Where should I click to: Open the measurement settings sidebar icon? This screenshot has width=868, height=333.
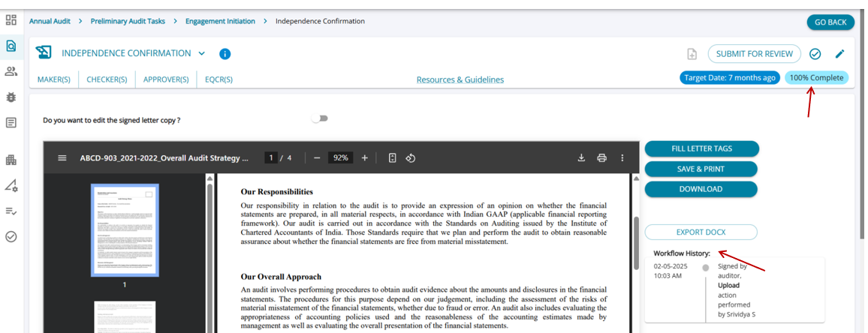(x=11, y=185)
